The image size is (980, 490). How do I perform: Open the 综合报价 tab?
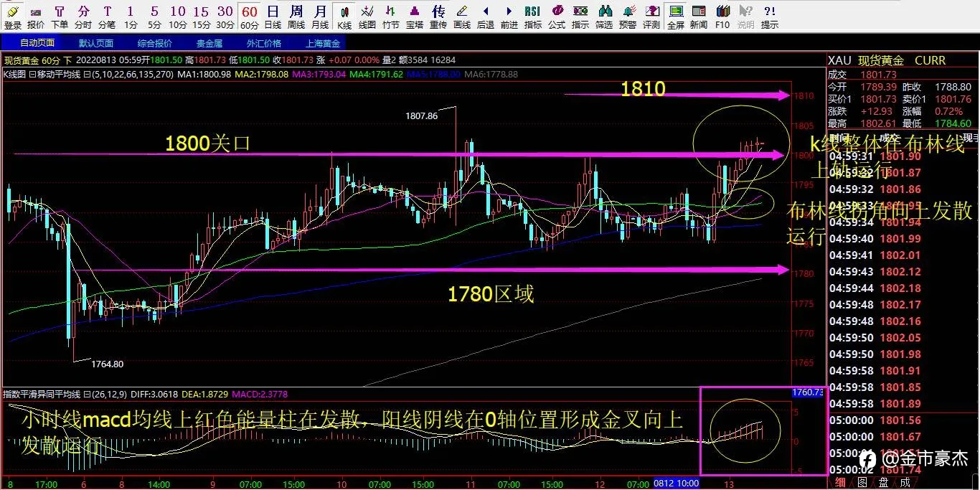155,43
